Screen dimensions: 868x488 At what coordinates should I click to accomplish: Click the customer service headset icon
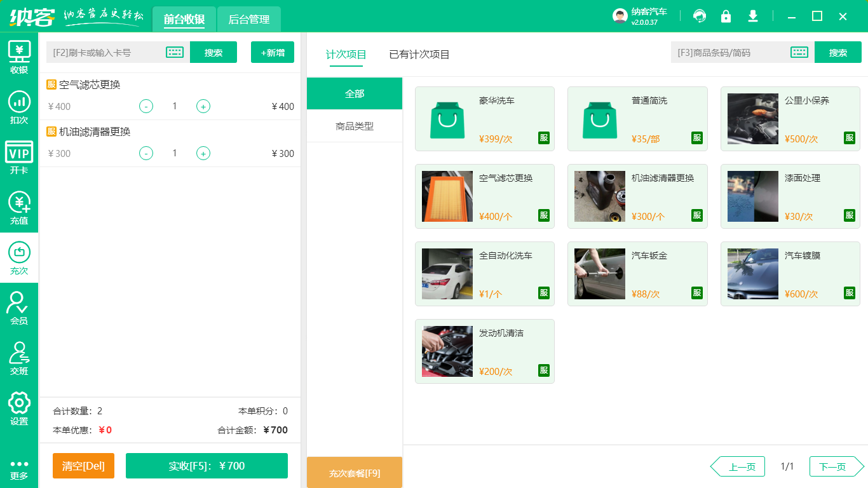point(700,17)
